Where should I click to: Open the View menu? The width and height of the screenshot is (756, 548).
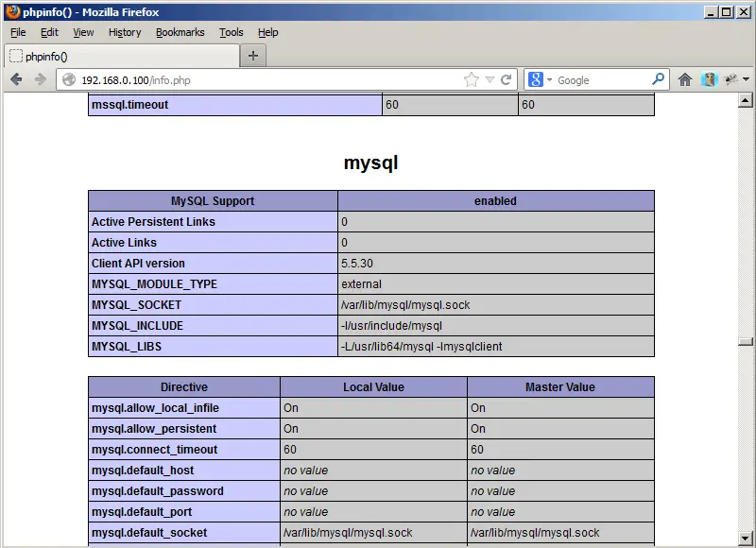click(x=83, y=32)
